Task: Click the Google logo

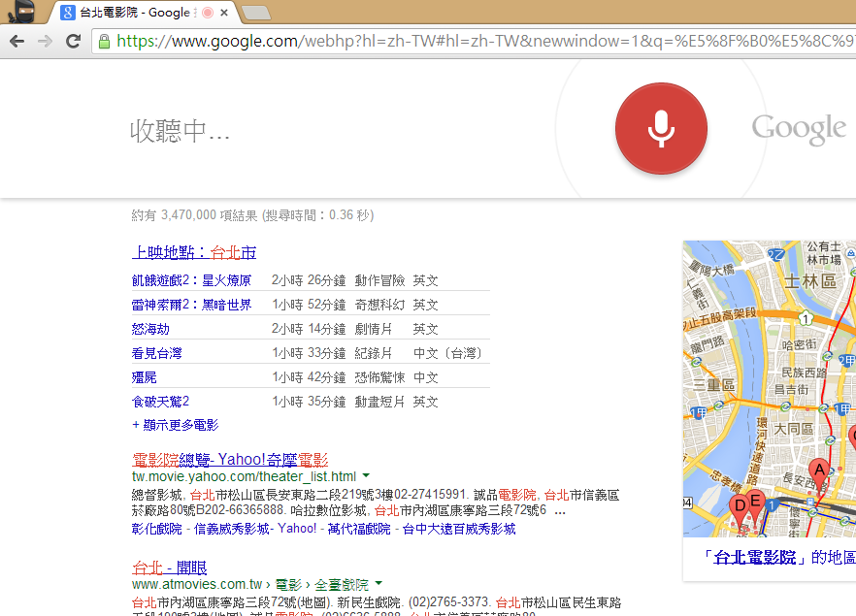Action: [799, 129]
